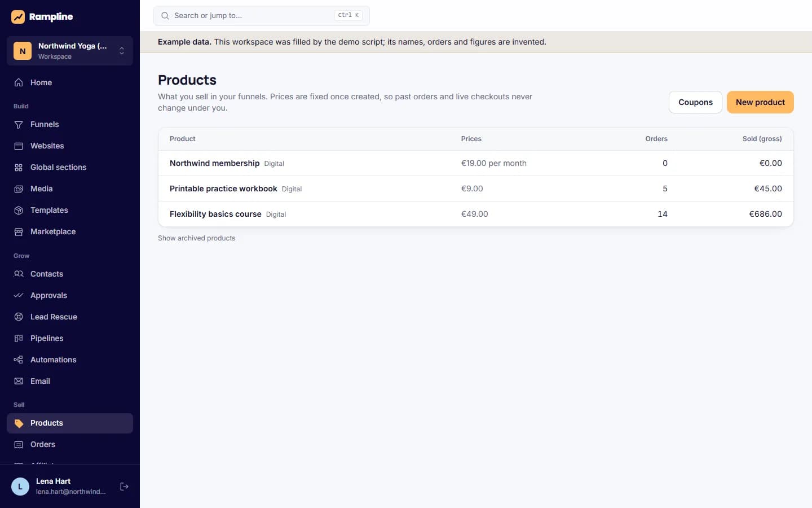Screen dimensions: 812x508
Task: Open the Templates cube icon
Action: (x=19, y=210)
